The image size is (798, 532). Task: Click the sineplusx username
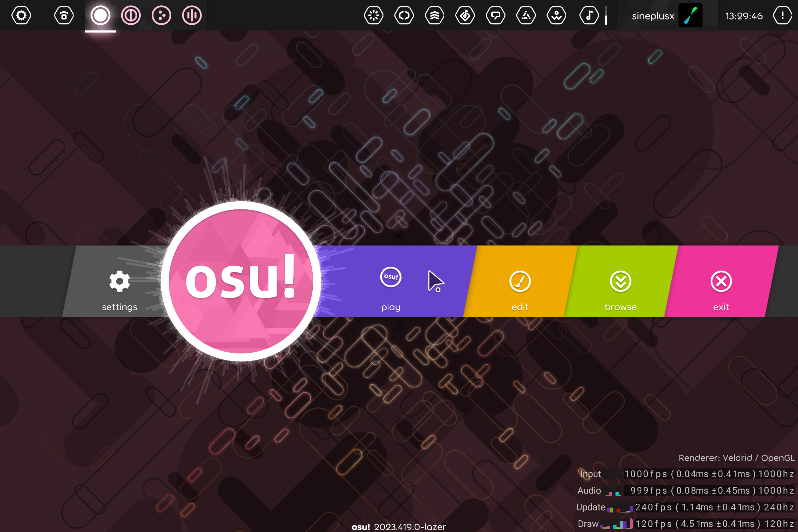(x=653, y=16)
